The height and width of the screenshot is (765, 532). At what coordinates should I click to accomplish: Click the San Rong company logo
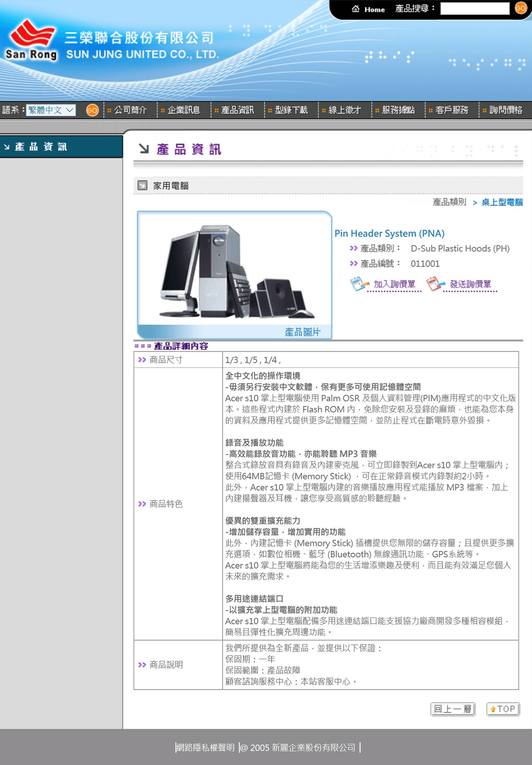32,40
